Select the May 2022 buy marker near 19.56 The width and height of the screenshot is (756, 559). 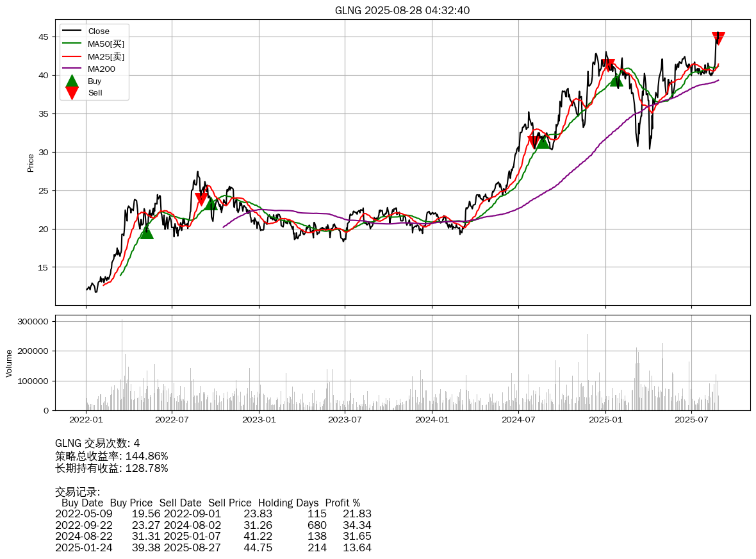147,232
